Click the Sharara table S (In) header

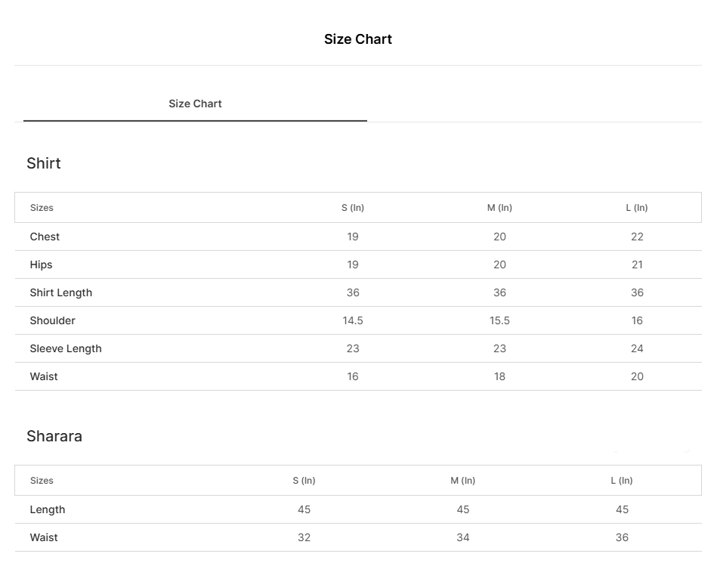click(x=304, y=481)
